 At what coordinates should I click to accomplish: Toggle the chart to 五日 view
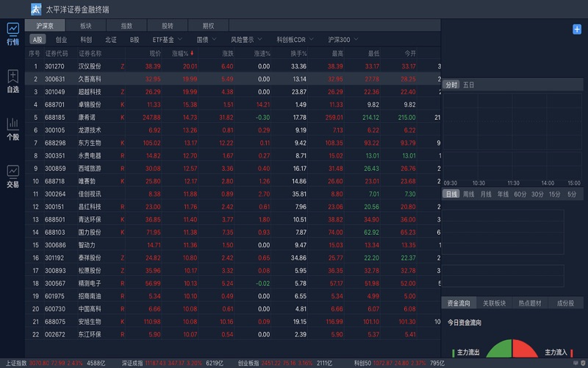[x=469, y=85]
